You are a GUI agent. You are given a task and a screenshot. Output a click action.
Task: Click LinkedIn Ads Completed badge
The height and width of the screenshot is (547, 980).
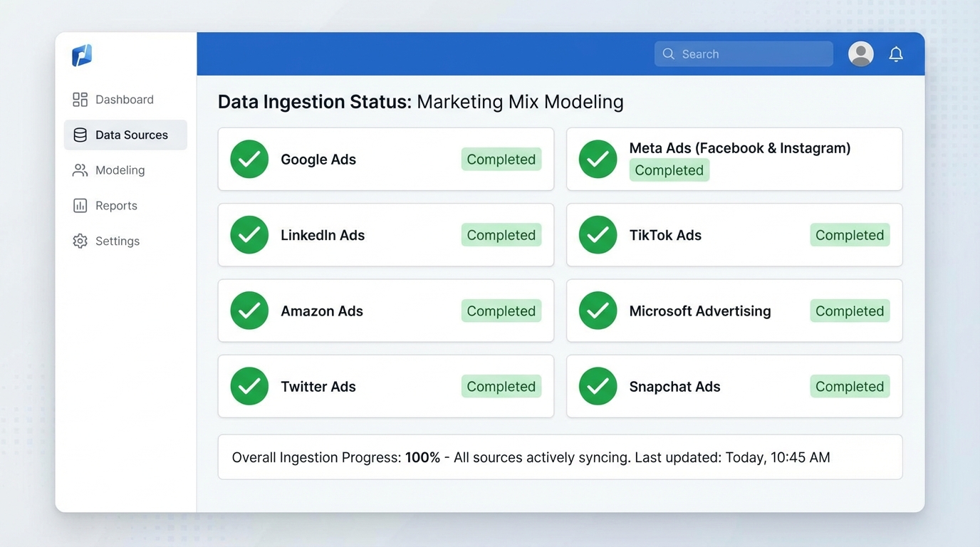point(501,235)
